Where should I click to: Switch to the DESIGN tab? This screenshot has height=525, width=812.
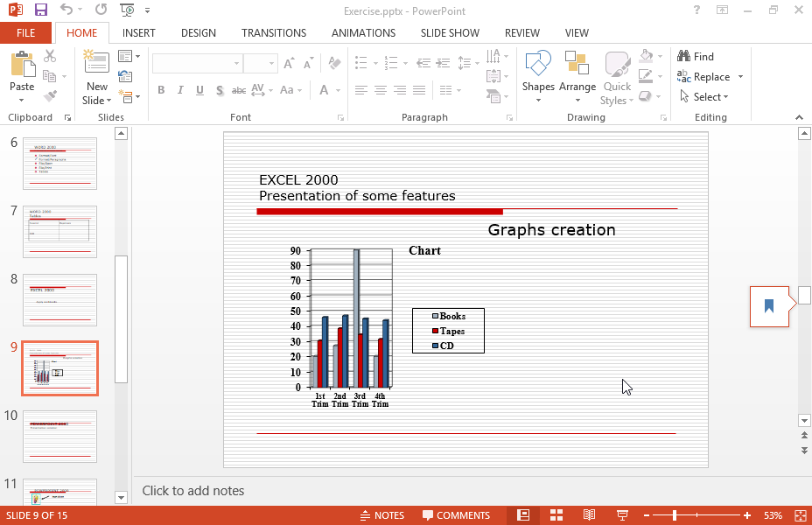[199, 33]
